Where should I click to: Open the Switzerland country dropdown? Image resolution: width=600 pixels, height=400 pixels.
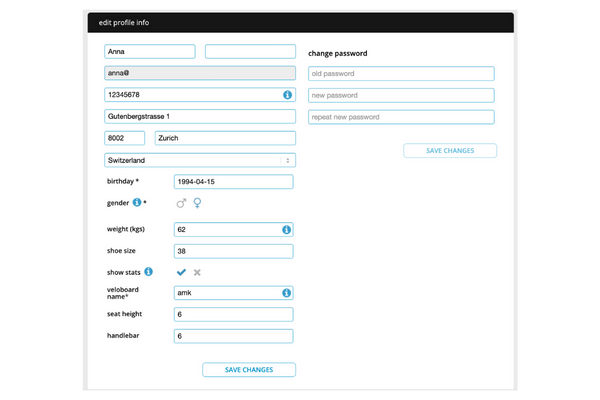[x=200, y=160]
